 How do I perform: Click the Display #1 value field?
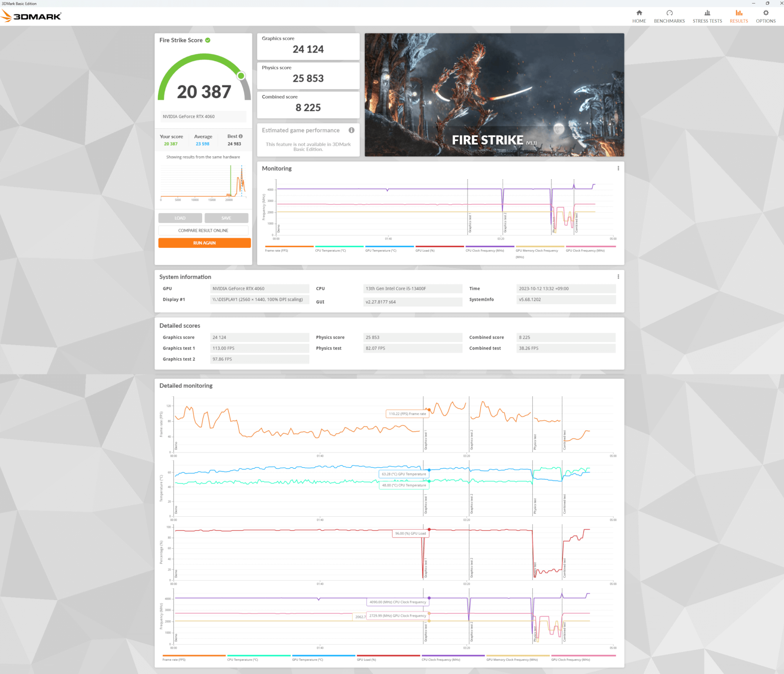[260, 299]
